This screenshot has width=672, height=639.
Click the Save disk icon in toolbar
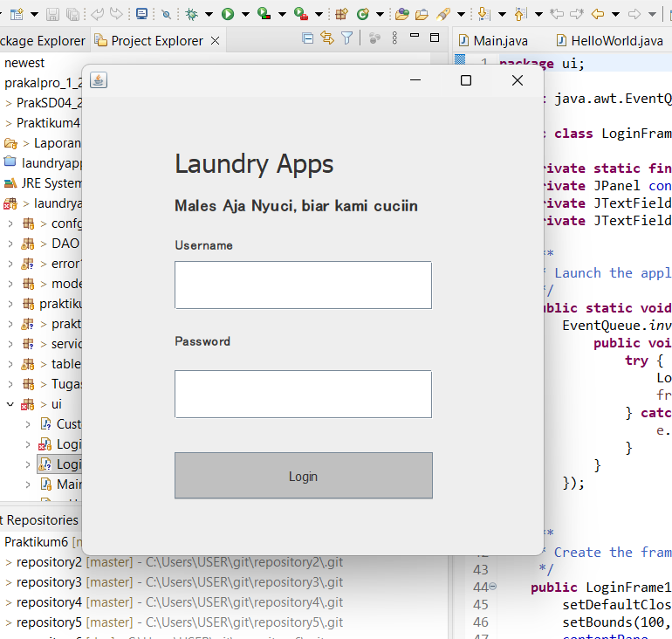(53, 14)
